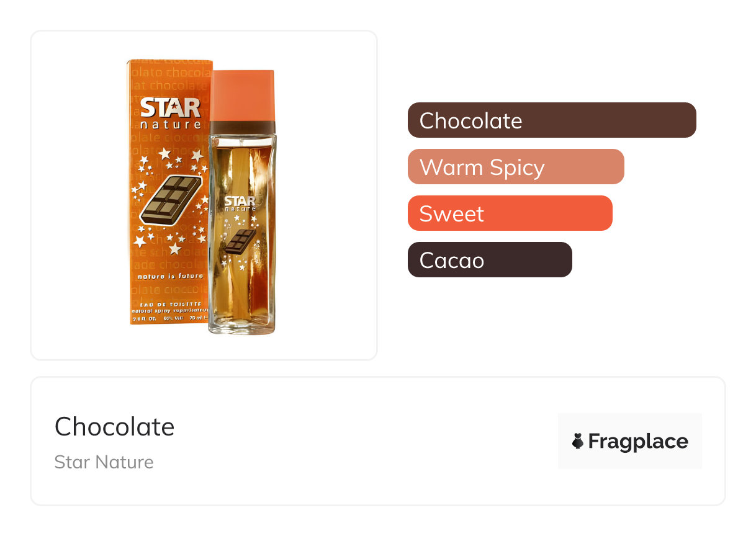Click the small chocolate icon on the bottle
The width and height of the screenshot is (756, 536).
240,241
